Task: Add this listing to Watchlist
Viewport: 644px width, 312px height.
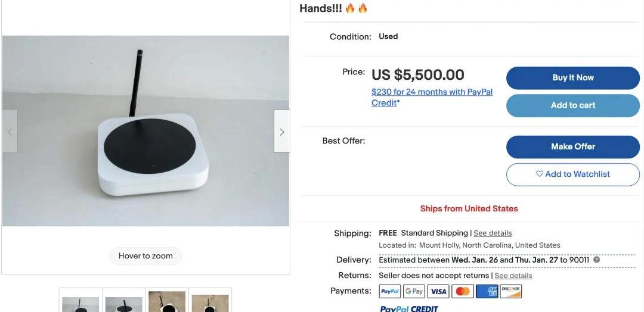Action: click(572, 174)
